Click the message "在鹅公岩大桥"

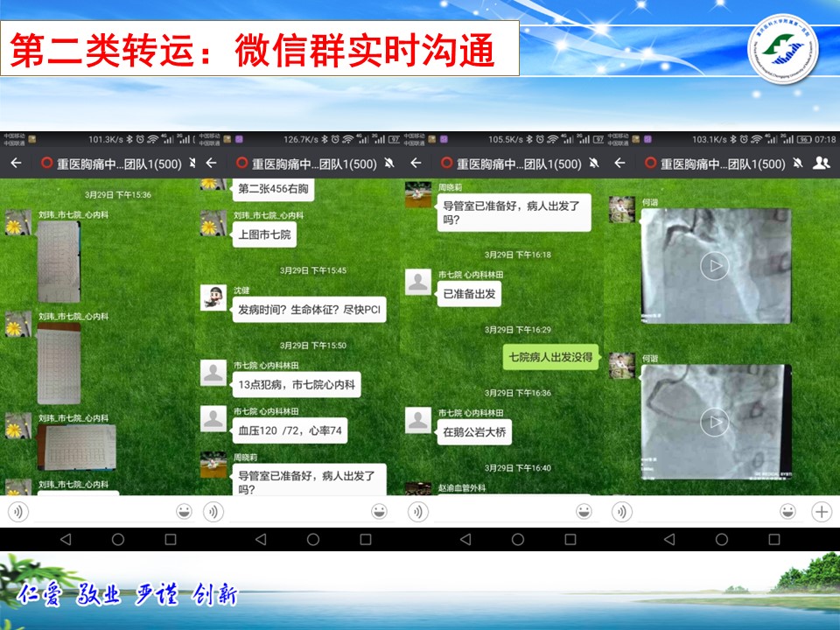(475, 432)
